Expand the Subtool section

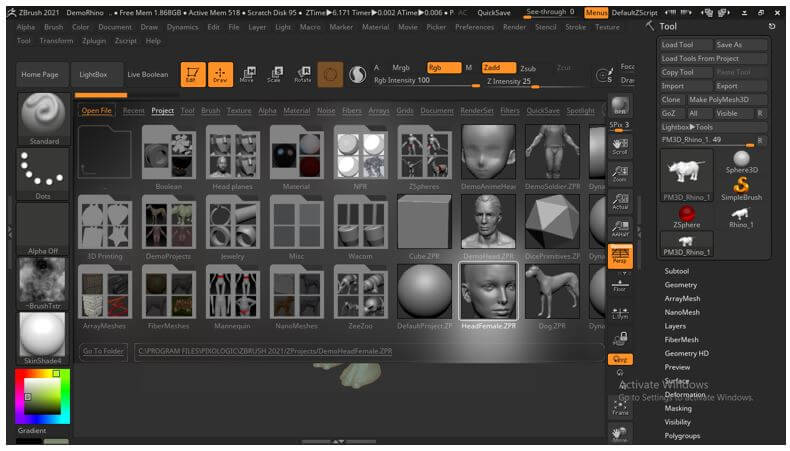tap(676, 271)
